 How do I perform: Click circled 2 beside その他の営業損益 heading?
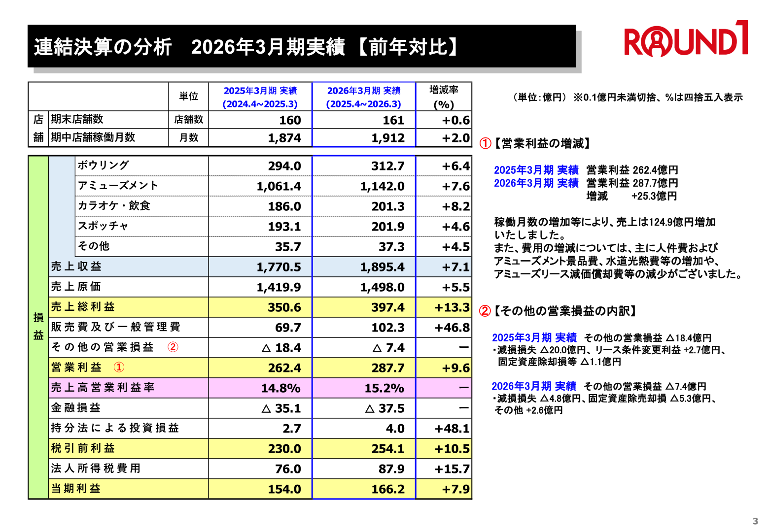pos(486,311)
